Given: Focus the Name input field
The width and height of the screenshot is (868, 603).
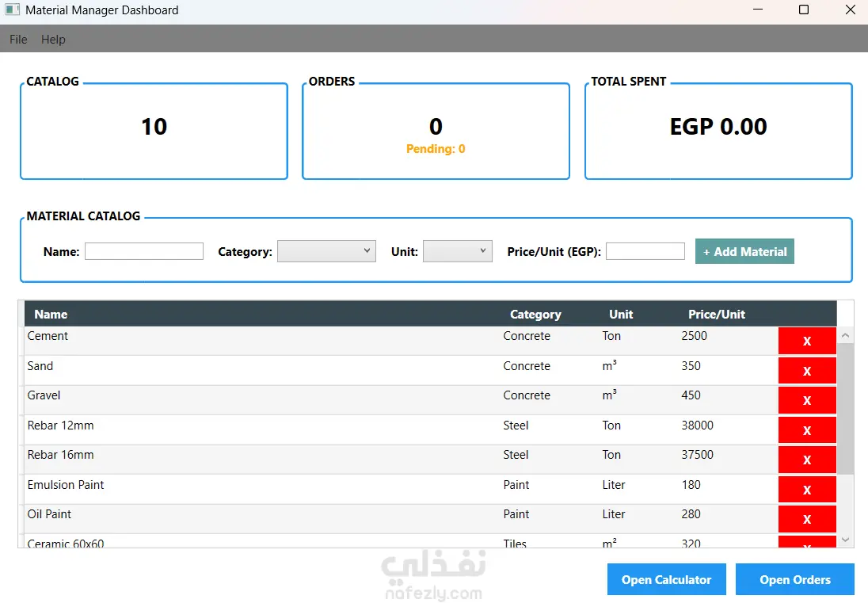Looking at the screenshot, I should (x=144, y=251).
